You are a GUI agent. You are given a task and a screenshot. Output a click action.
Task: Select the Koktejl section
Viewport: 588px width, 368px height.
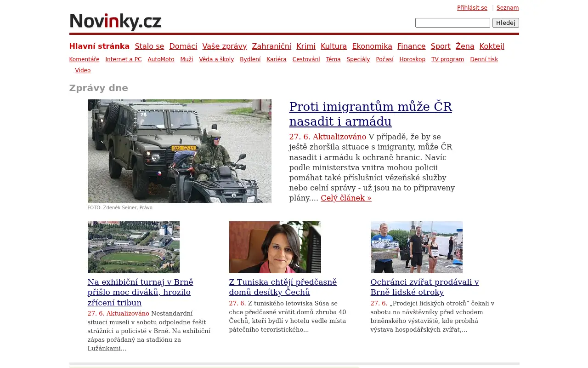(492, 46)
